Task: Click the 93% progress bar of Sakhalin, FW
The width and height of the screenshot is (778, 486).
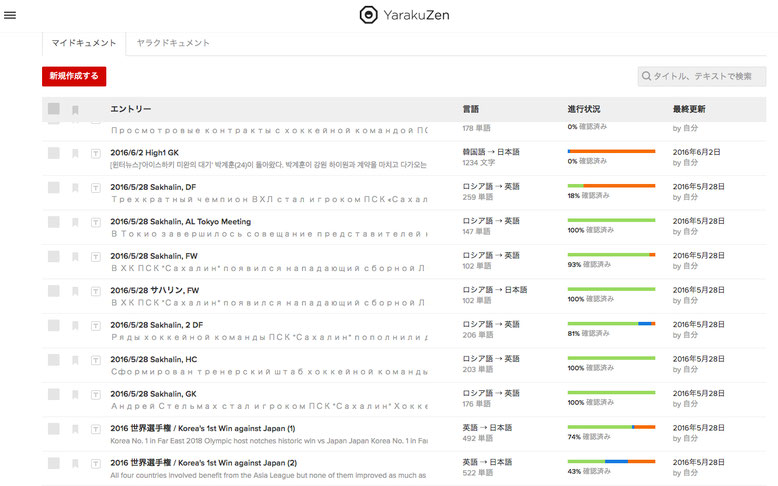Action: [x=611, y=255]
